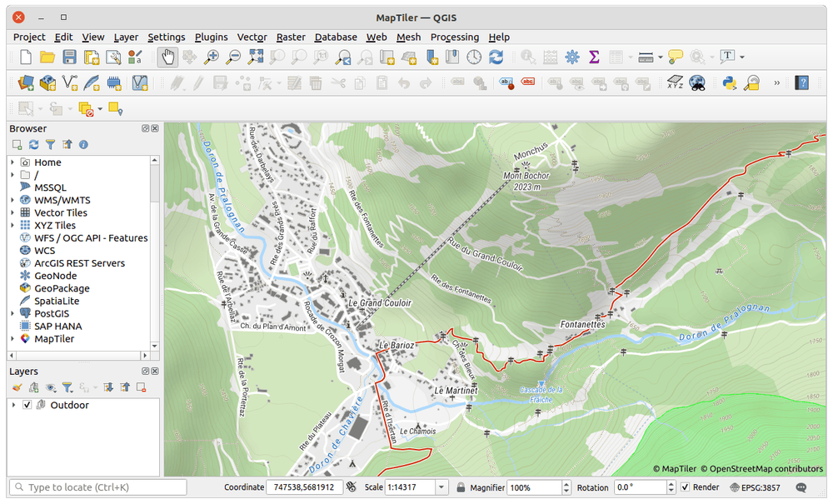
Task: Activate the Zoom In tool
Action: (x=211, y=57)
